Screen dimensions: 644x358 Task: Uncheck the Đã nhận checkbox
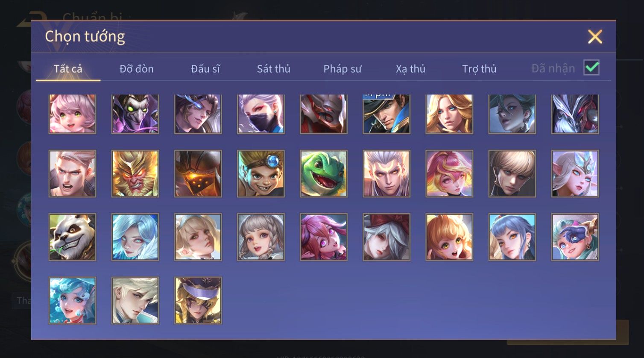point(591,68)
